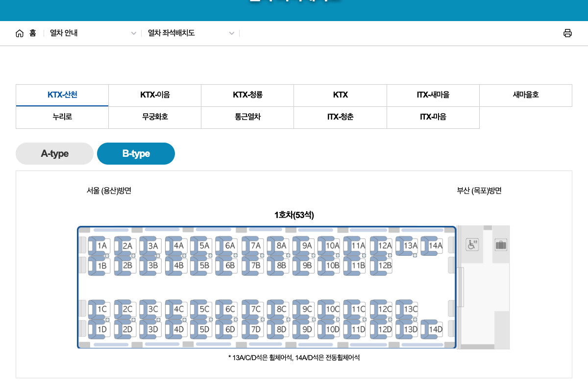Select seat 12D in seat map
The image size is (588, 392).
pyautogui.click(x=381, y=329)
